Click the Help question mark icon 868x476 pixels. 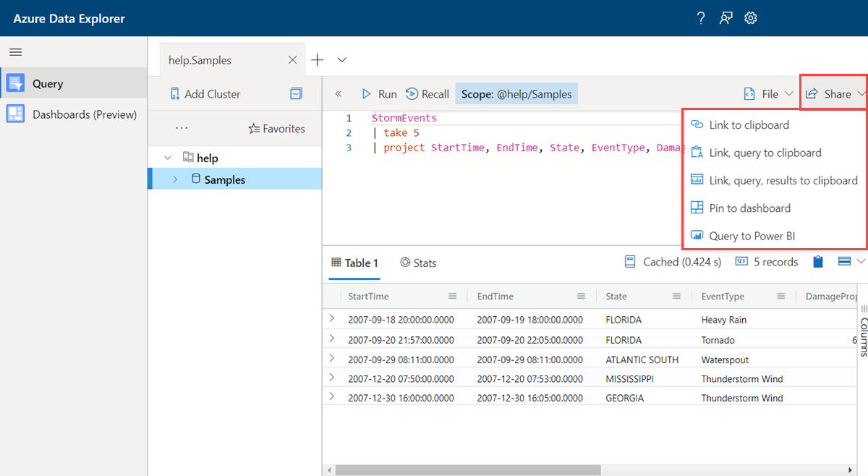point(700,17)
